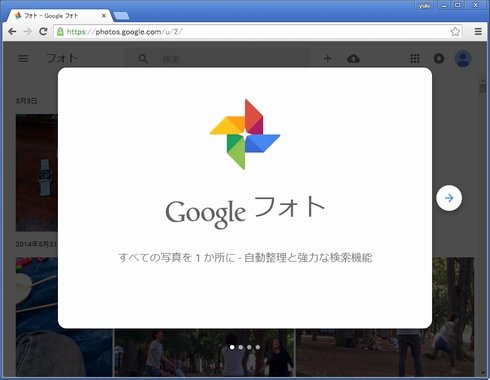Maximize the Chrome window
This screenshot has width=490, height=380.
(458, 5)
